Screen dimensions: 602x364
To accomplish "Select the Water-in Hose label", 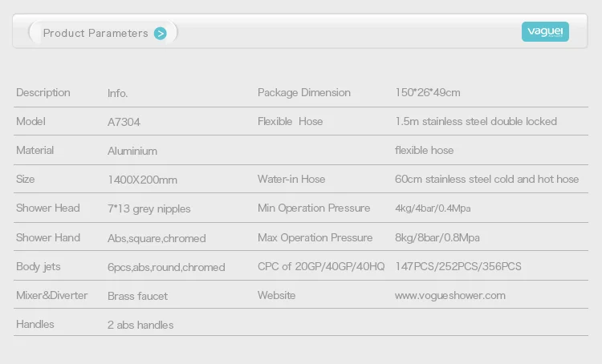I will point(291,180).
